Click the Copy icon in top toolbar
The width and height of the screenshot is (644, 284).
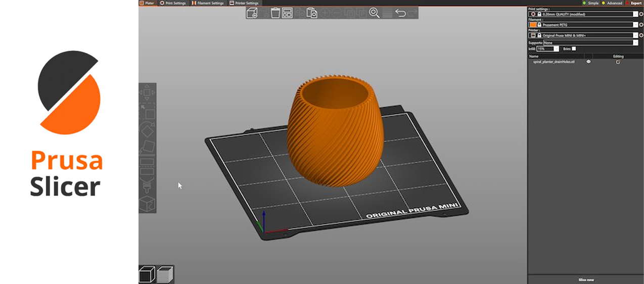300,13
